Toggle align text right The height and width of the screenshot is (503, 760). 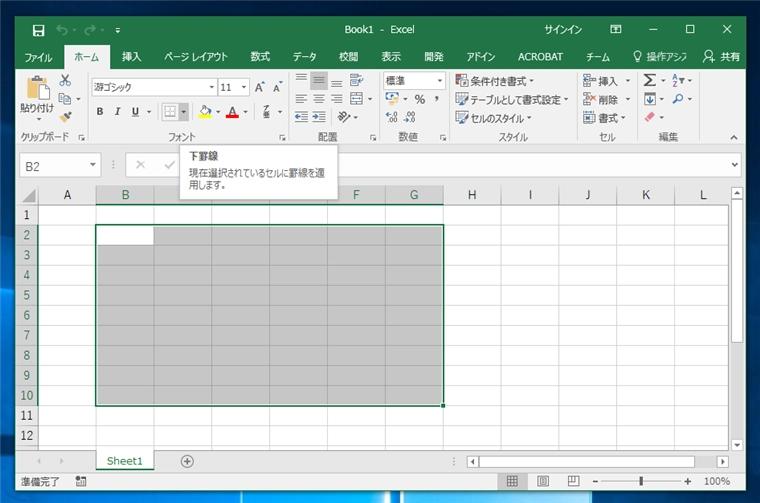tap(336, 99)
